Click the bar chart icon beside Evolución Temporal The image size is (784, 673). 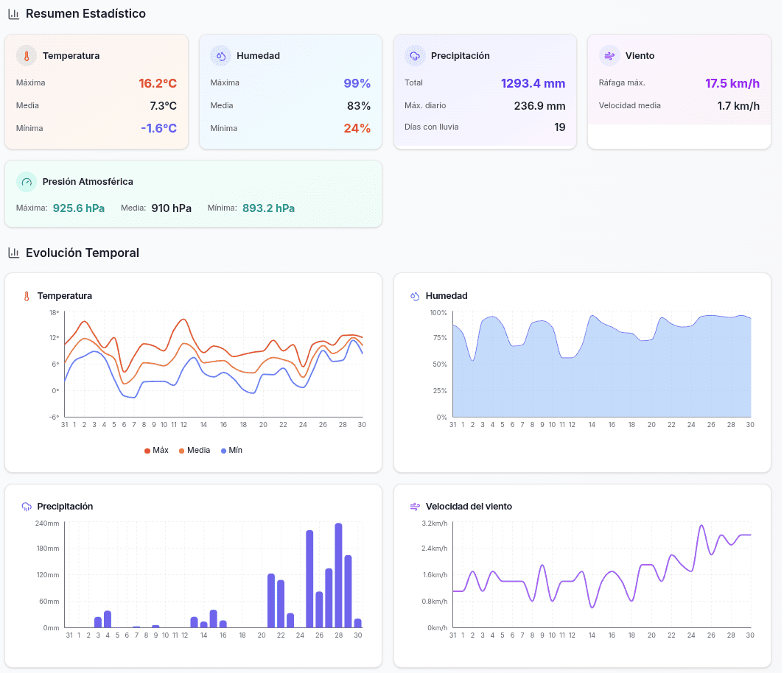[x=13, y=253]
